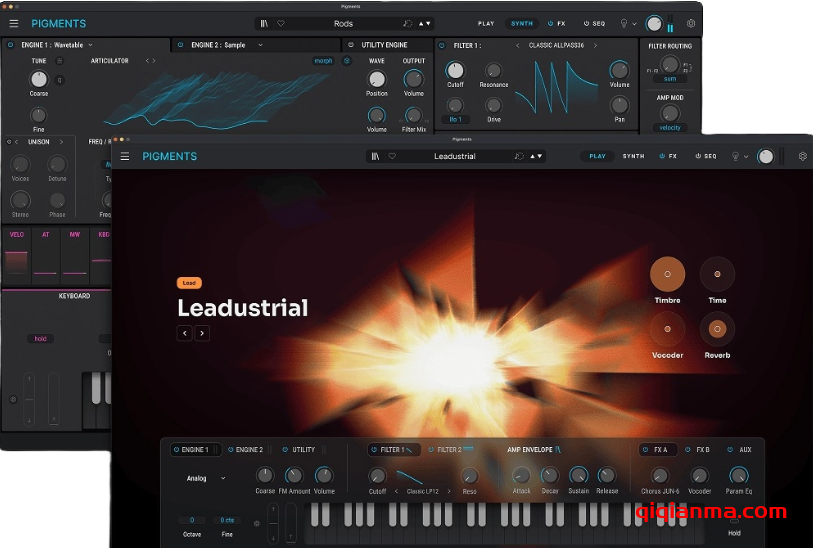This screenshot has width=813, height=548.
Task: Select previous filter type before Classic Allpass36
Action: coord(517,46)
